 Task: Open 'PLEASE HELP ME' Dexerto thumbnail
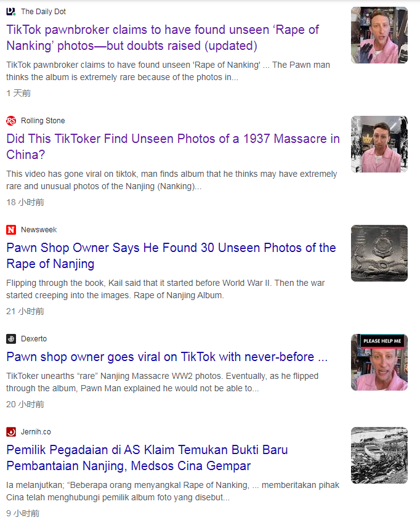coord(379,362)
